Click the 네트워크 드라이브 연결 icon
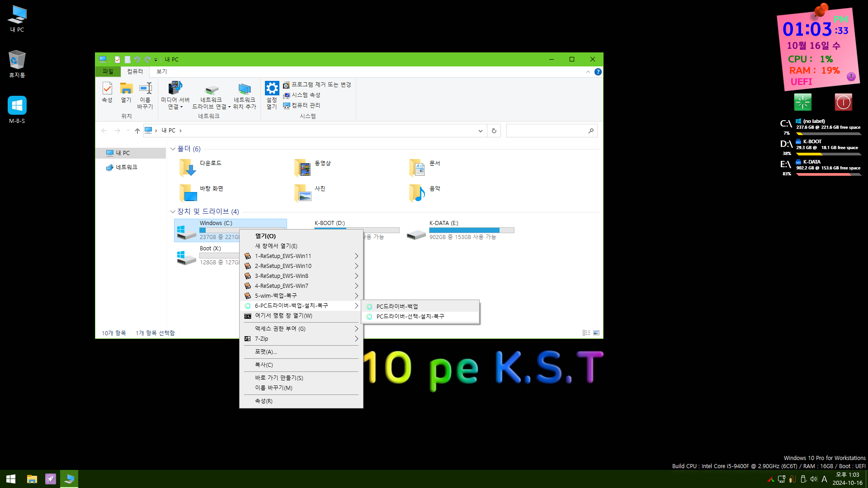This screenshot has height=488, width=868. pyautogui.click(x=211, y=95)
